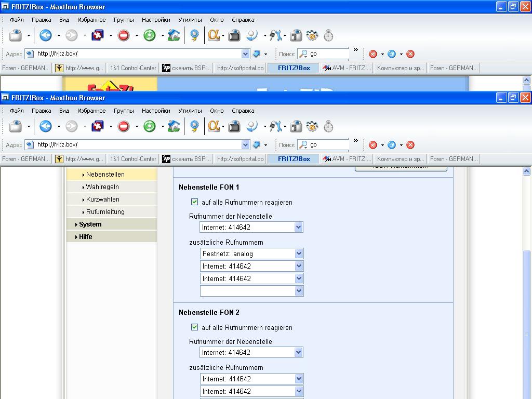Open FON 1 'Rufnummer der Nebenstelle' dropdown

coord(251,228)
